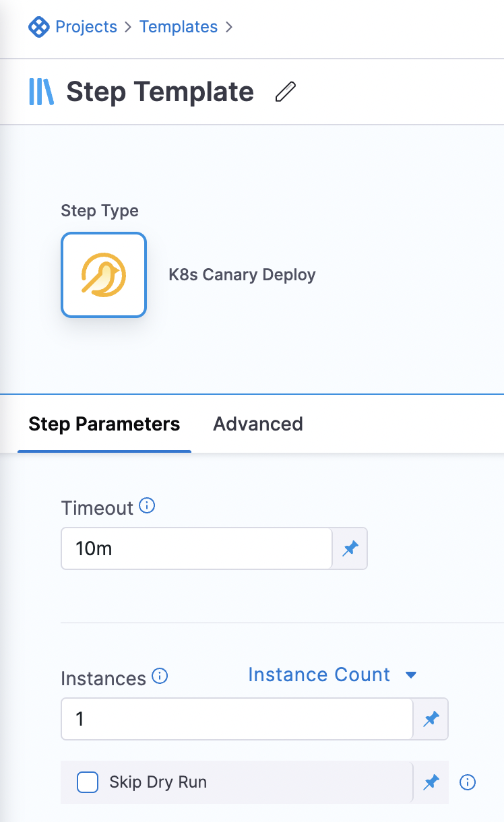Show the Instances info tooltip icon
Screen dimensions: 504x822
[x=160, y=676]
